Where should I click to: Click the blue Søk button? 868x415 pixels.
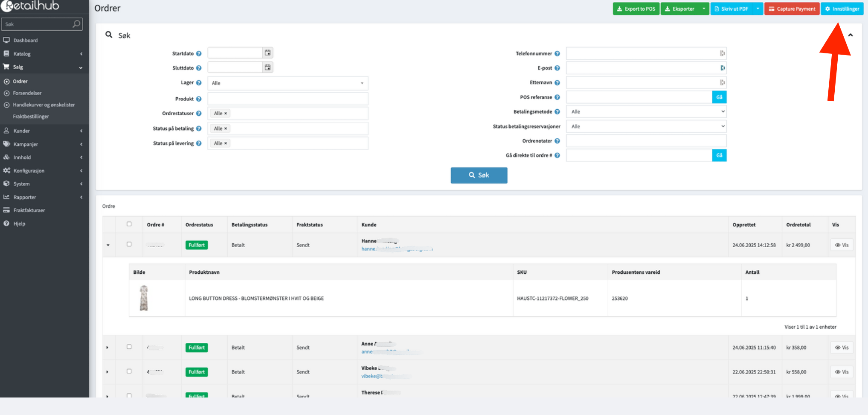(479, 175)
